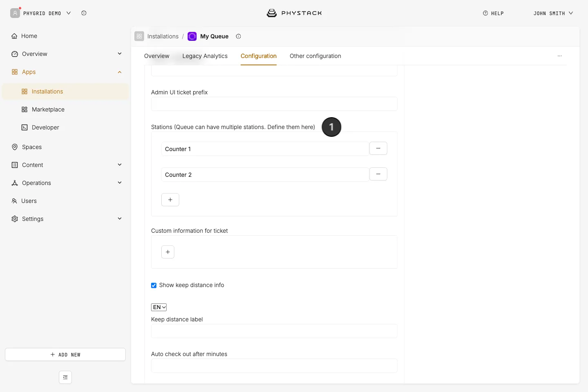
Task: Switch to the Other configuration tab
Action: pos(315,56)
